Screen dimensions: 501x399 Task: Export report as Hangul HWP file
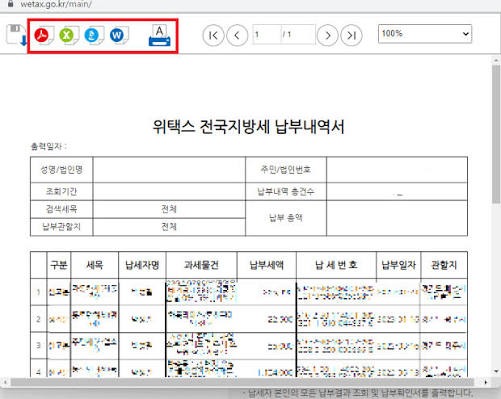tap(93, 35)
